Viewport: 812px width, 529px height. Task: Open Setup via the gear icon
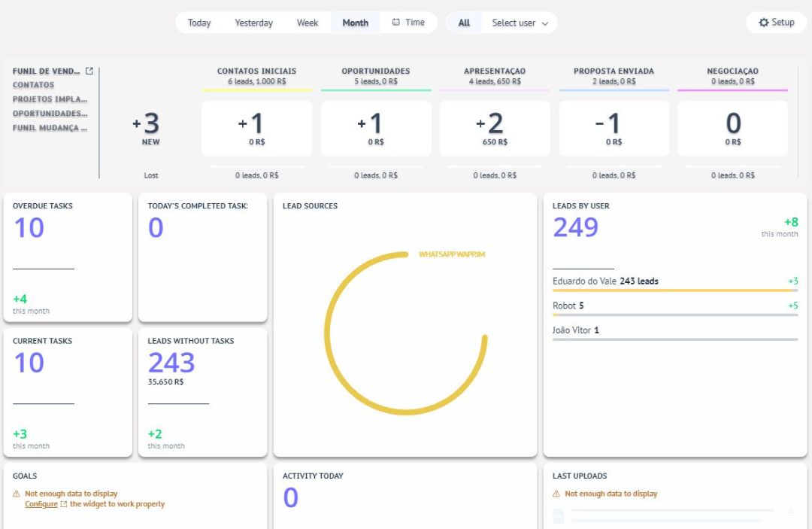pos(763,23)
